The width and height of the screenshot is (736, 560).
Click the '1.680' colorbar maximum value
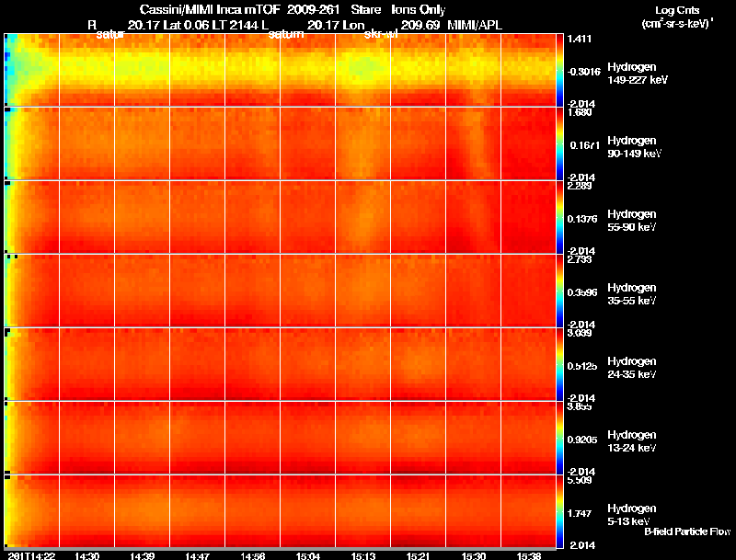(x=580, y=112)
